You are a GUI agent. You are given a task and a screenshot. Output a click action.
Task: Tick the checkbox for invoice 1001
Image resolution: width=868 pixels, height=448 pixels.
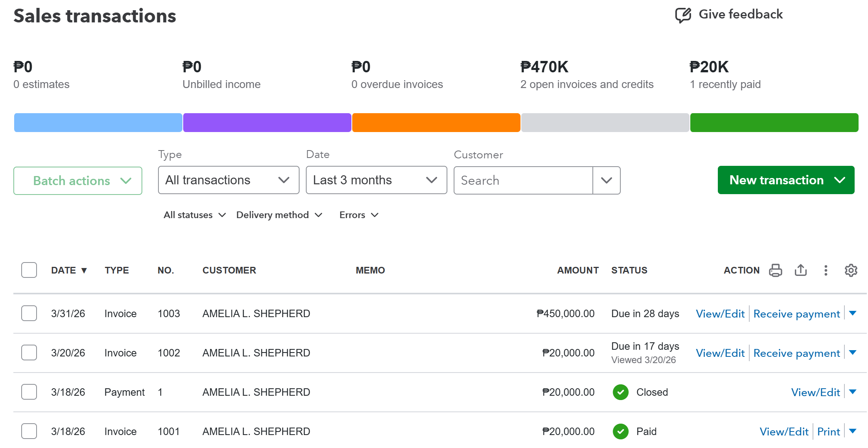[x=29, y=431]
